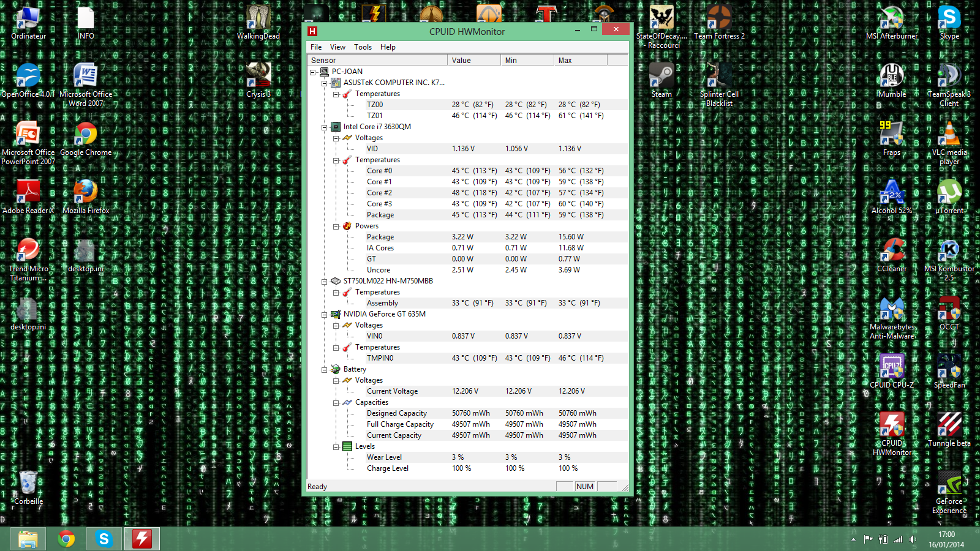Screen dimensions: 980x551
Task: Launch Splinter Cell Blacklist shortcut
Action: point(719,84)
